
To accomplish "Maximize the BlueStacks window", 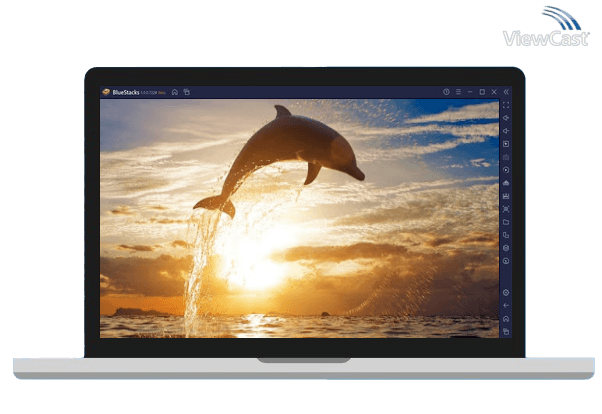I will point(482,92).
